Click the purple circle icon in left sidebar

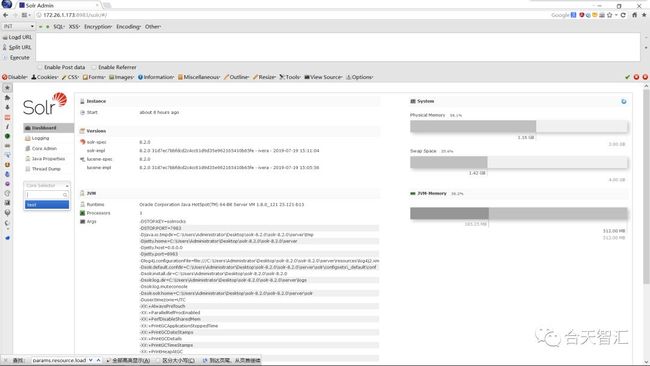click(7, 184)
